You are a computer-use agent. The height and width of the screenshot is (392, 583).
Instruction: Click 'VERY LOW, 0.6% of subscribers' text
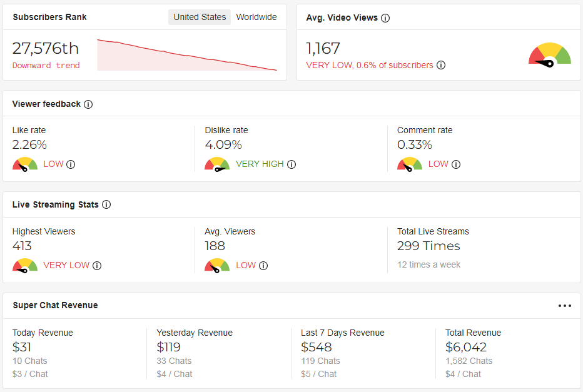(370, 65)
